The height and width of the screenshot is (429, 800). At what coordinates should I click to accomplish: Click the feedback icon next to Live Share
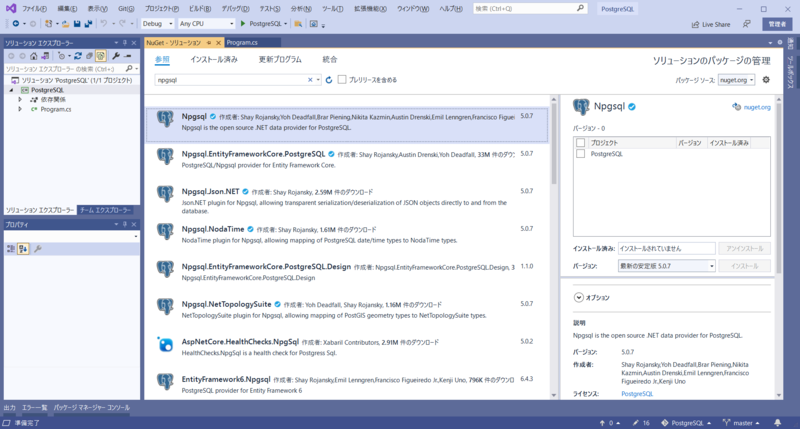pyautogui.click(x=746, y=24)
